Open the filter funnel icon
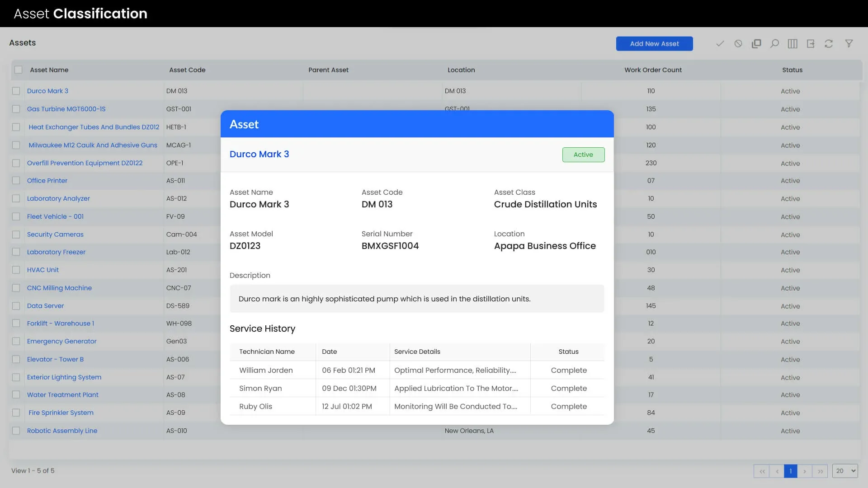 [849, 43]
